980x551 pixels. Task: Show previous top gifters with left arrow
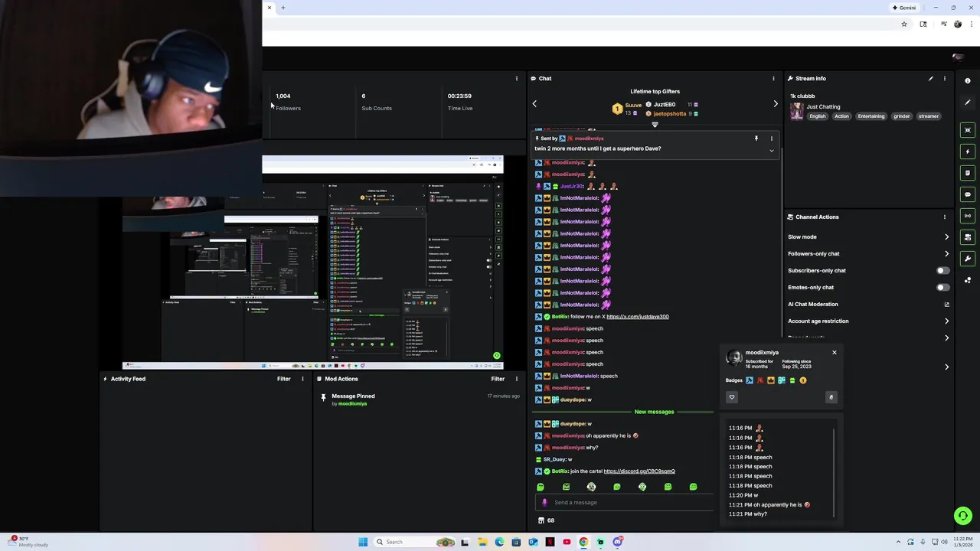tap(534, 104)
